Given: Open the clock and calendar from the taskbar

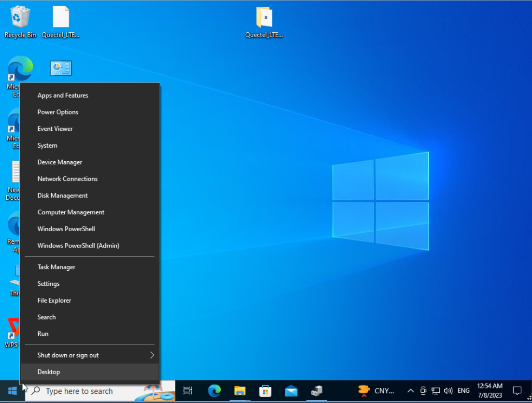Looking at the screenshot, I should click(x=489, y=389).
